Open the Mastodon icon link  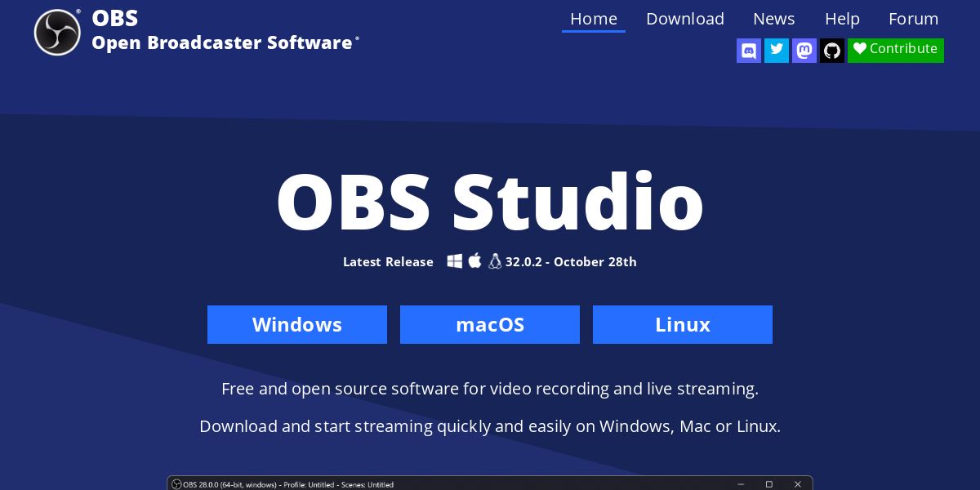804,51
